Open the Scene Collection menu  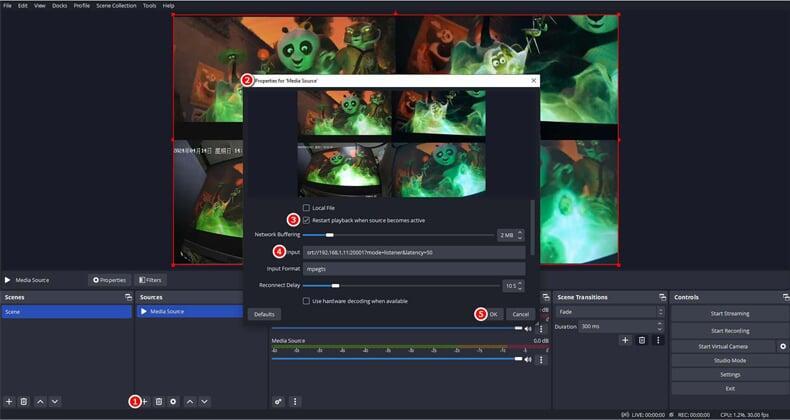pos(116,6)
